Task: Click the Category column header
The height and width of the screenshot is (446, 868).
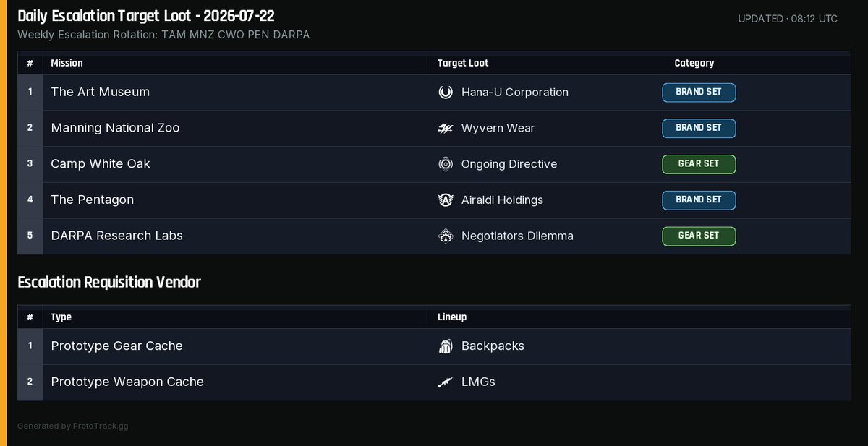Action: 694,64
